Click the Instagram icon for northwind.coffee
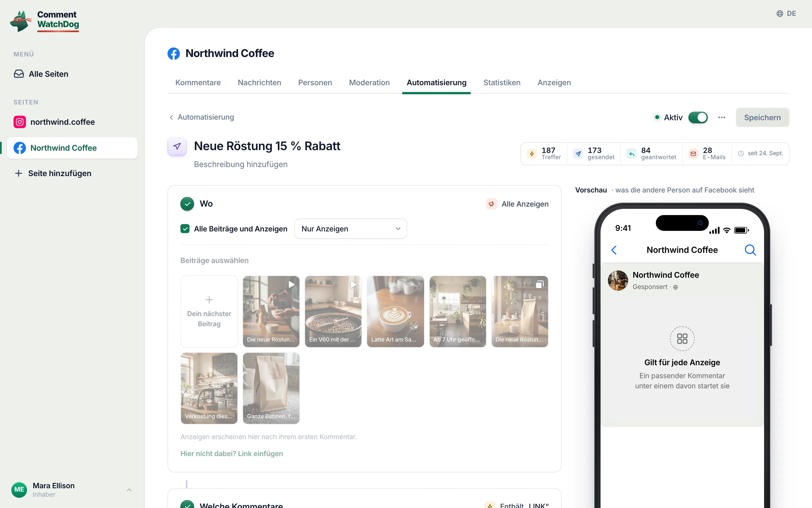 [20, 122]
